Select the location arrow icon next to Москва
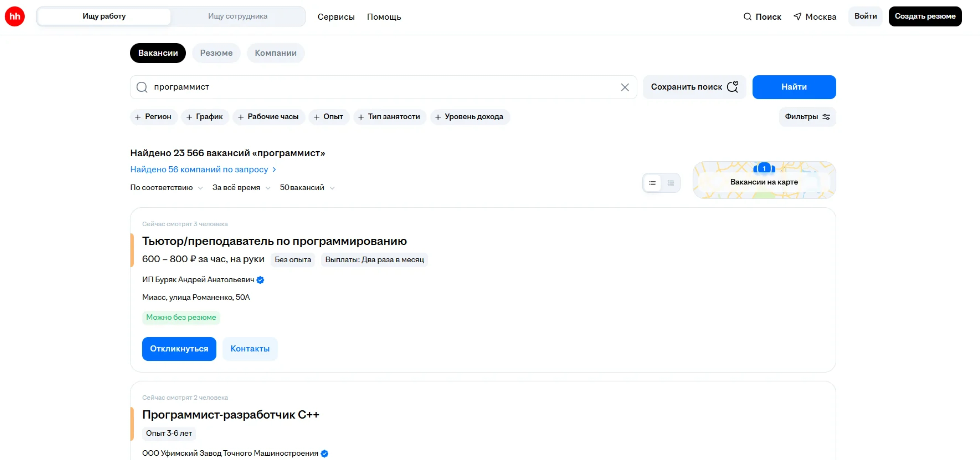The image size is (980, 460). tap(797, 17)
